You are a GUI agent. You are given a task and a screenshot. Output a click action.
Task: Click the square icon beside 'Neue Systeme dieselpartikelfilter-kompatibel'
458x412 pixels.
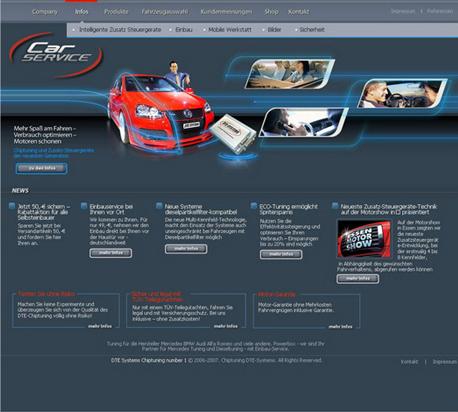click(159, 206)
